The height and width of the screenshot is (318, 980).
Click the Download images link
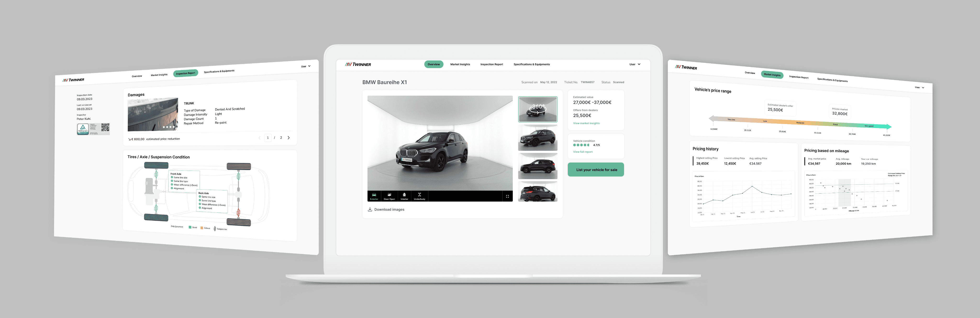pyautogui.click(x=389, y=209)
